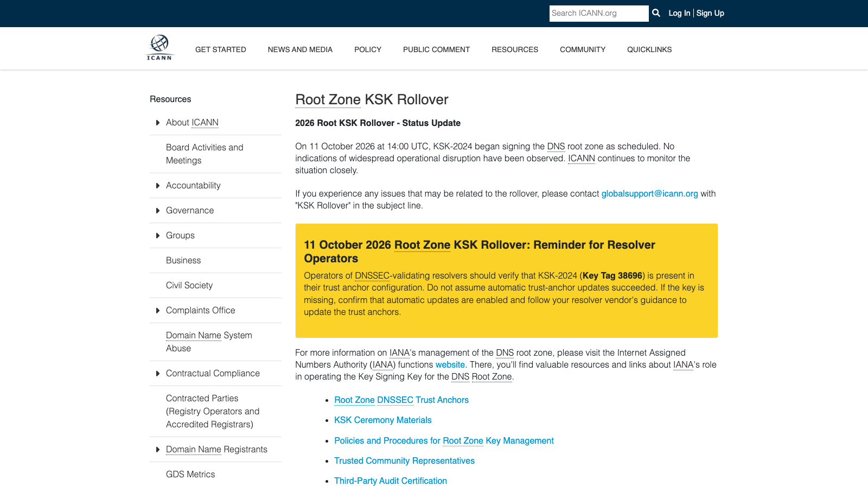This screenshot has height=486, width=868.
Task: Open Civil Society sidebar item
Action: click(189, 286)
